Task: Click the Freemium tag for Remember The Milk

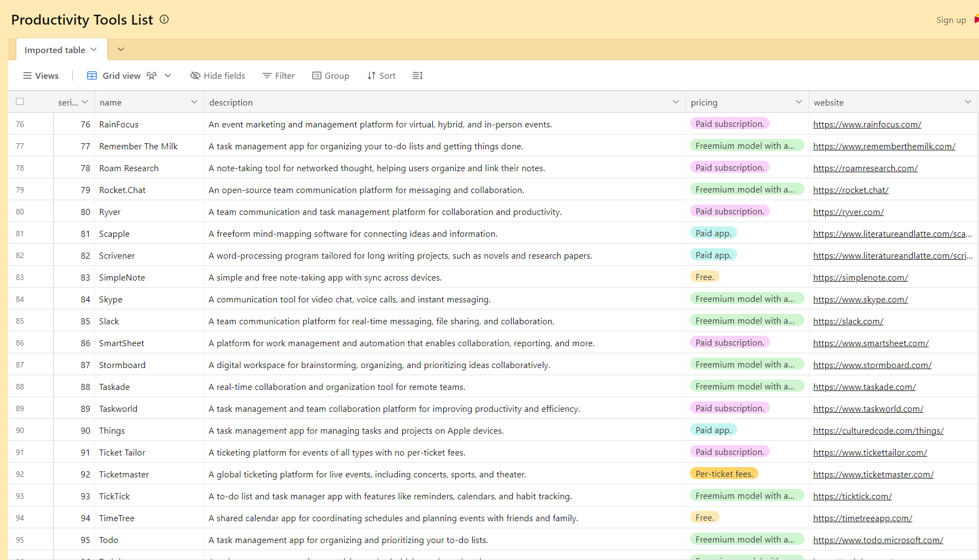Action: tap(746, 146)
